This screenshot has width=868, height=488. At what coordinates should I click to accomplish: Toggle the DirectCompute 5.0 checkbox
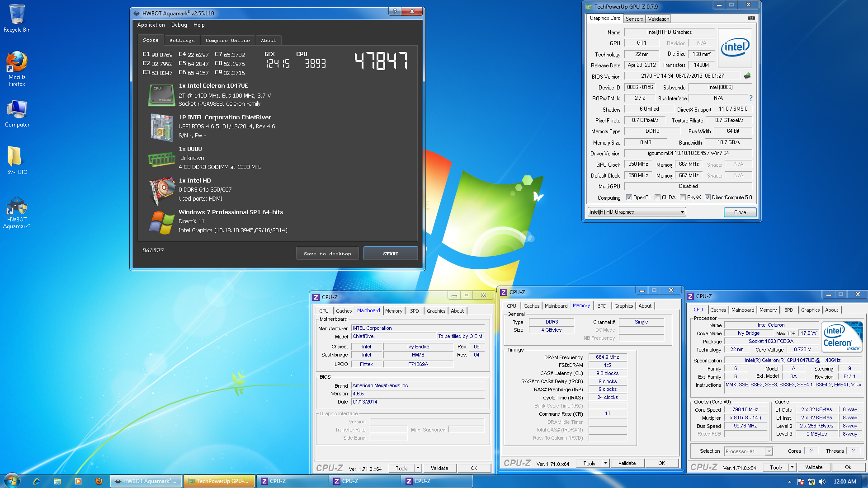click(x=708, y=197)
